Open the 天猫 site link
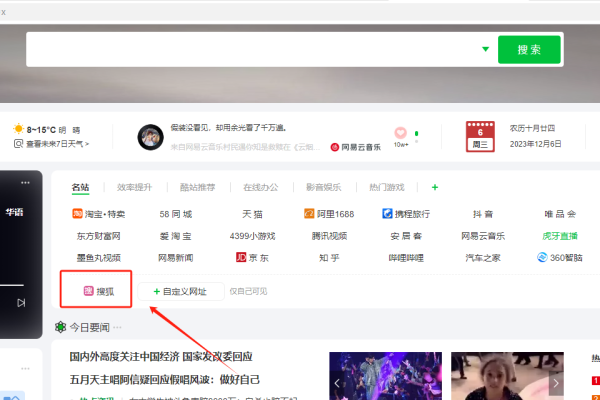Image resolution: width=600 pixels, height=400 pixels. click(x=252, y=214)
